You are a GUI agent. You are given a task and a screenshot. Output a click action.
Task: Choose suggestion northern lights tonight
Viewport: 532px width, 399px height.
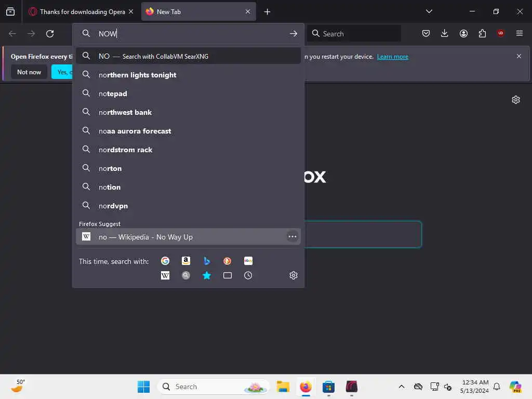188,75
